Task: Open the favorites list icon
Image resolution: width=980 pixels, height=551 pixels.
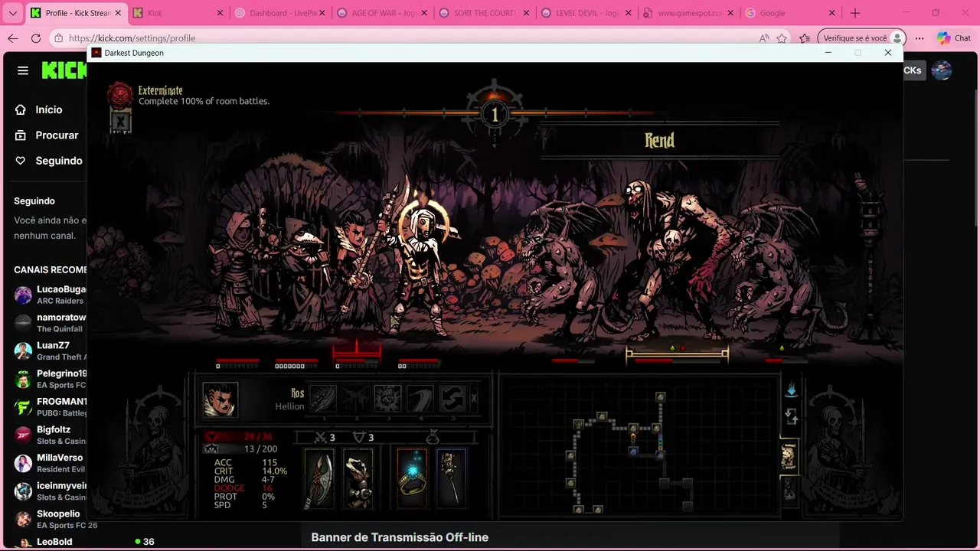Action: tap(805, 38)
